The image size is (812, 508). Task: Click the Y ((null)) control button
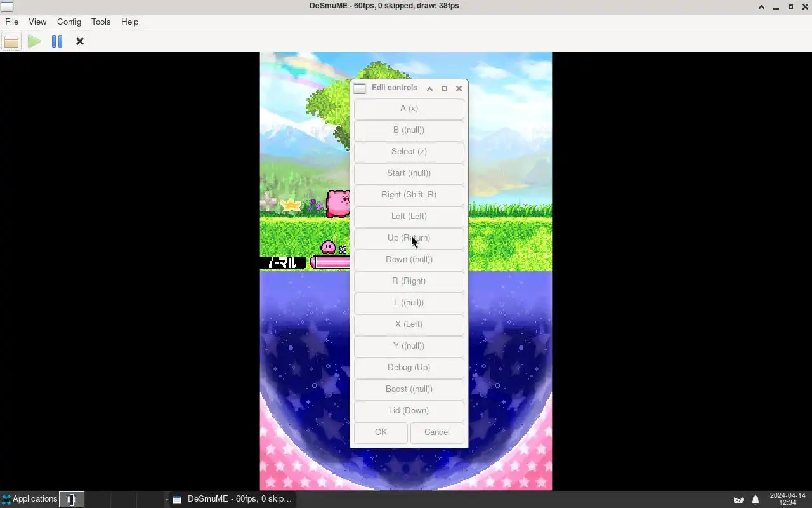[x=409, y=346]
